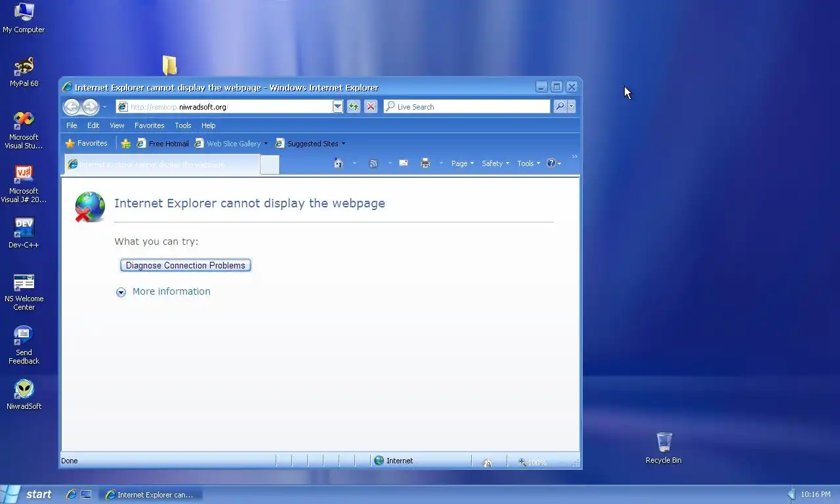
Task: Open the Tools command bar menu
Action: (x=529, y=163)
